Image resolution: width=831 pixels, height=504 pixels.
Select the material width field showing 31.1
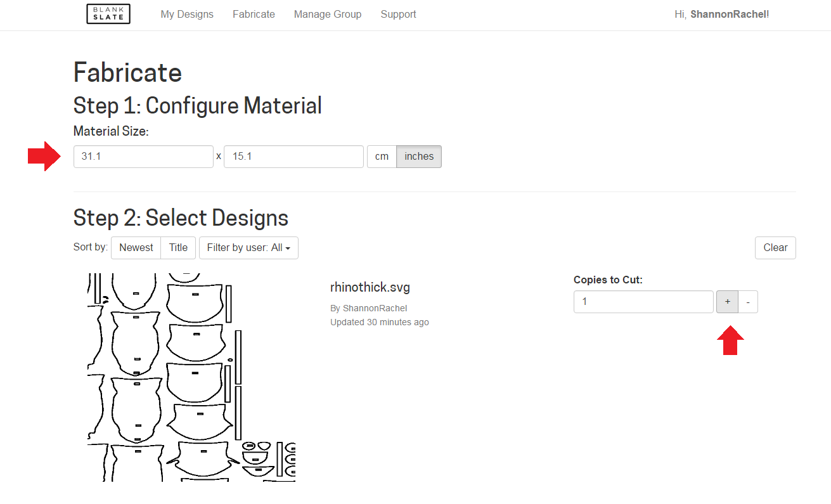(143, 156)
